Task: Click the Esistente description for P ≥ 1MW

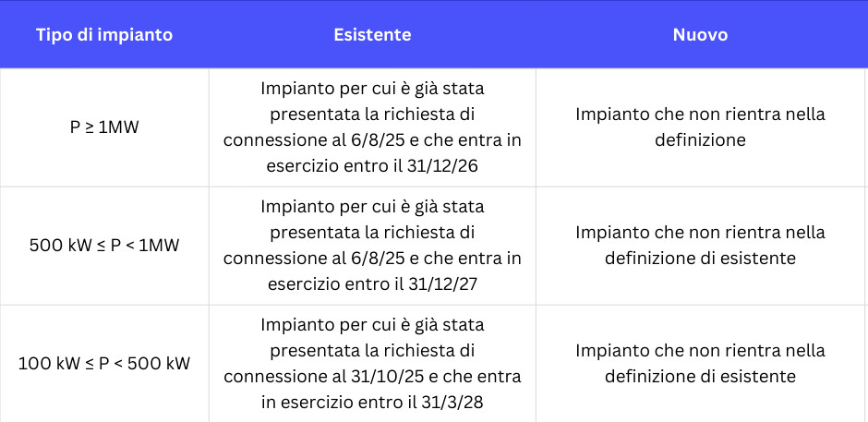Action: coord(372,128)
